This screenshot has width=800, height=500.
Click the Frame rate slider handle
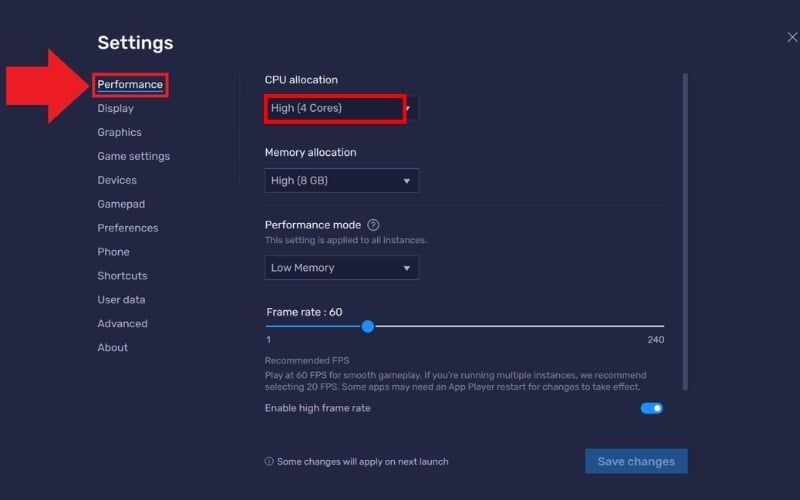tap(368, 327)
